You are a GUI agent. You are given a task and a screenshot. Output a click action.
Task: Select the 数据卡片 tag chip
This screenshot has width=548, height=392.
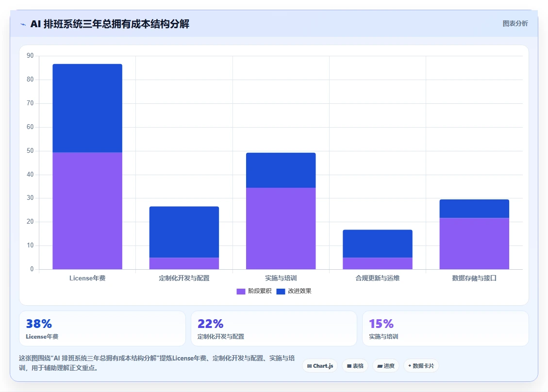click(421, 366)
